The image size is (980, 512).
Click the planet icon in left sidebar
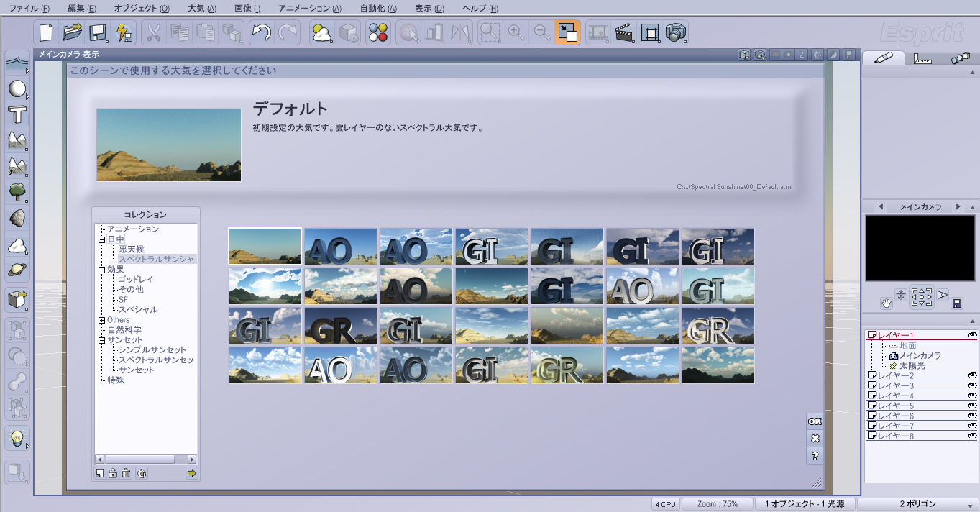17,270
